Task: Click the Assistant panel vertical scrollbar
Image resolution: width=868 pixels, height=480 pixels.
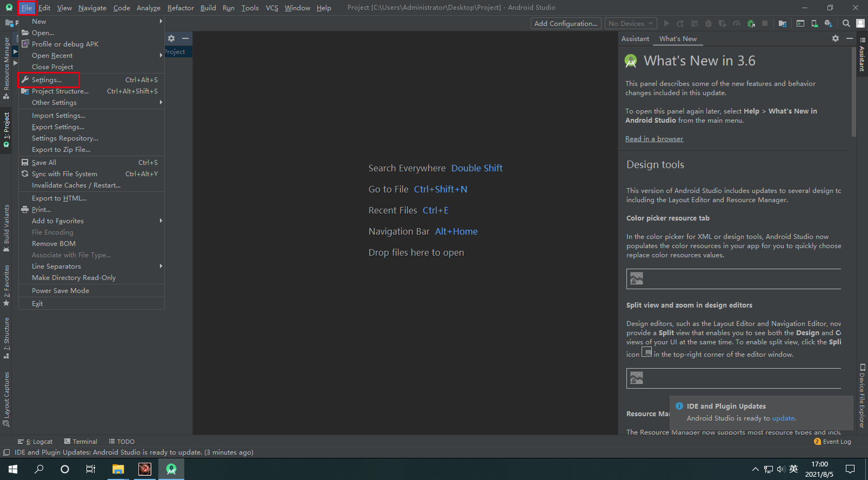Action: coord(853,92)
